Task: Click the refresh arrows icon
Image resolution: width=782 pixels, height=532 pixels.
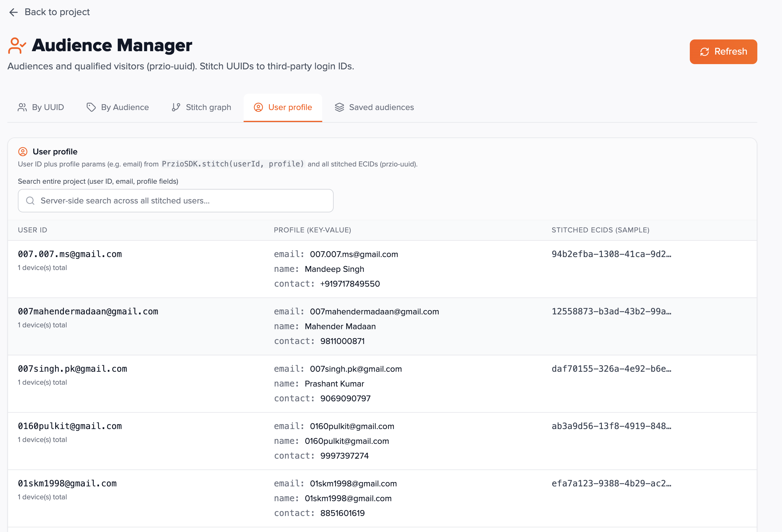Action: pyautogui.click(x=704, y=52)
